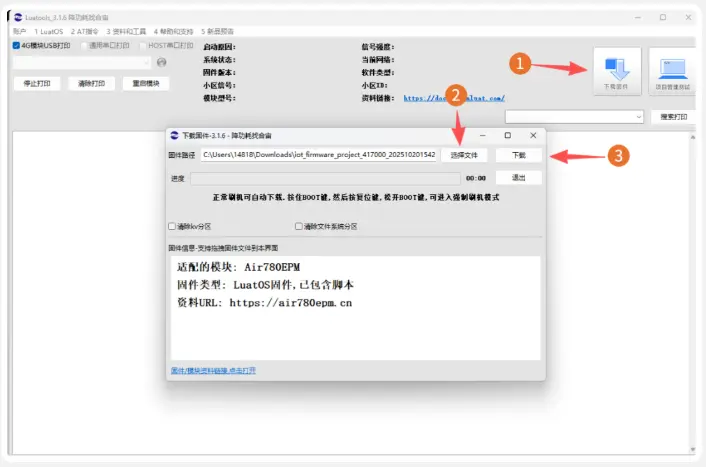Image resolution: width=706 pixels, height=467 pixels.
Task: Click the 固件路径 path input field
Action: point(318,155)
